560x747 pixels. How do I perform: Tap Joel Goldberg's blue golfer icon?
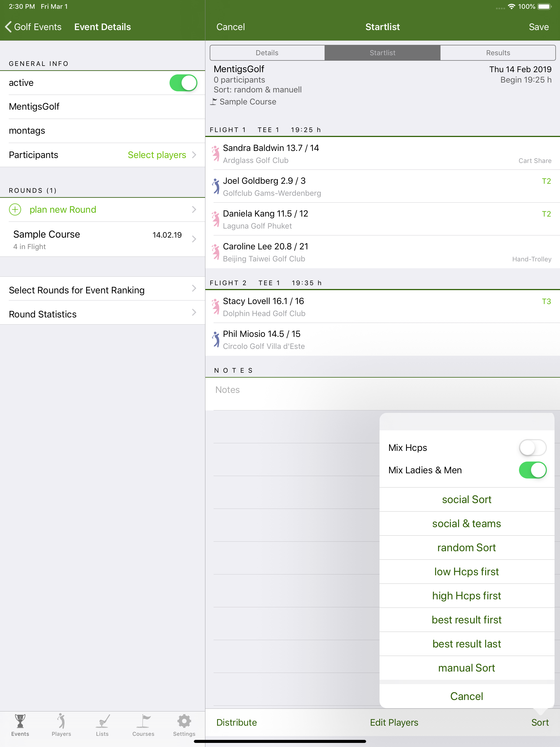coord(215,186)
